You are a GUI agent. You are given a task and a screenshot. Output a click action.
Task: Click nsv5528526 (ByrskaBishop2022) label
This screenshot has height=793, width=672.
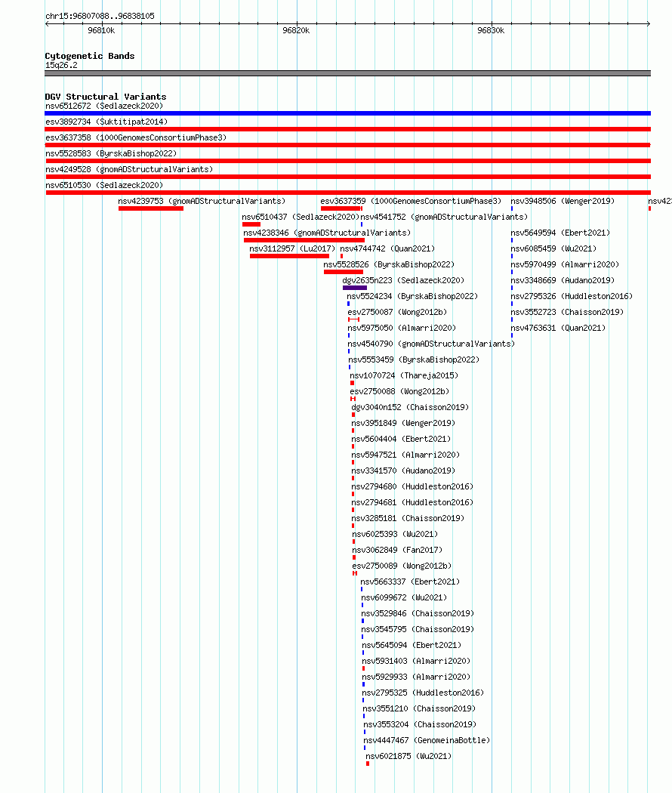(x=389, y=265)
